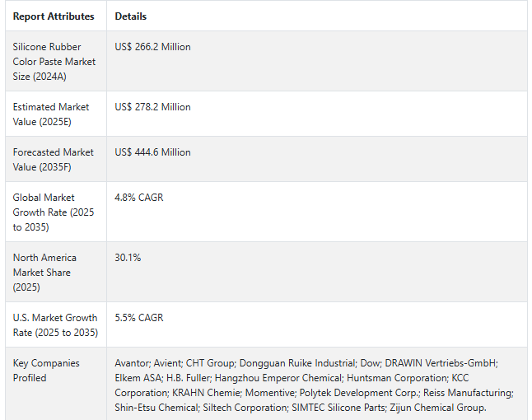The image size is (532, 420).
Task: Select the Estimated Market Value (2025E) cell
Action: tap(51, 114)
